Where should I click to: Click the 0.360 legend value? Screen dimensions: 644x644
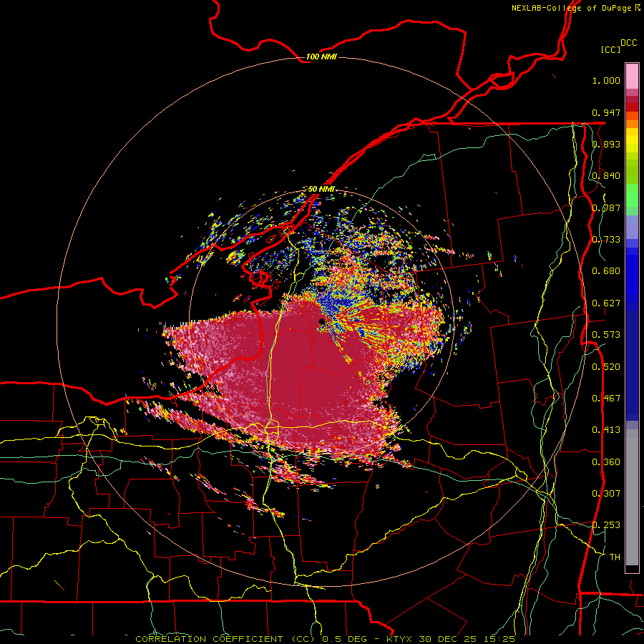pos(606,462)
